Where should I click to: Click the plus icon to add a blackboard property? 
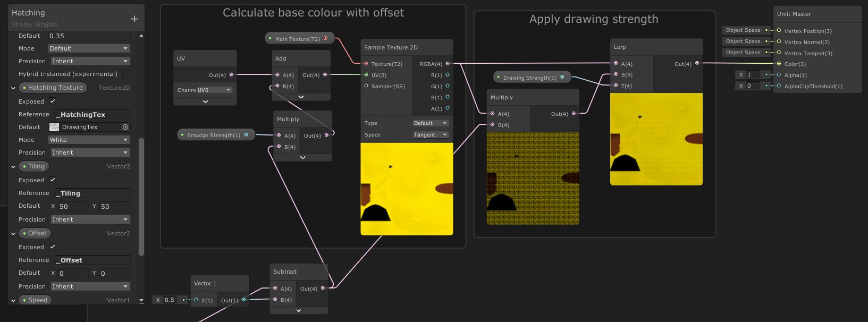(x=134, y=19)
